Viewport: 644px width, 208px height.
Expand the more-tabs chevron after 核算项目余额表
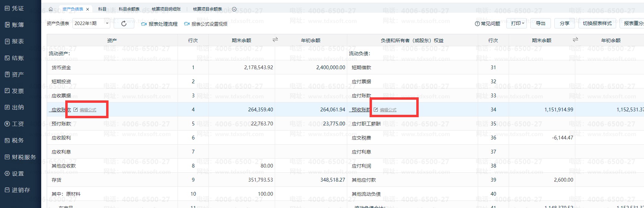tap(234, 9)
